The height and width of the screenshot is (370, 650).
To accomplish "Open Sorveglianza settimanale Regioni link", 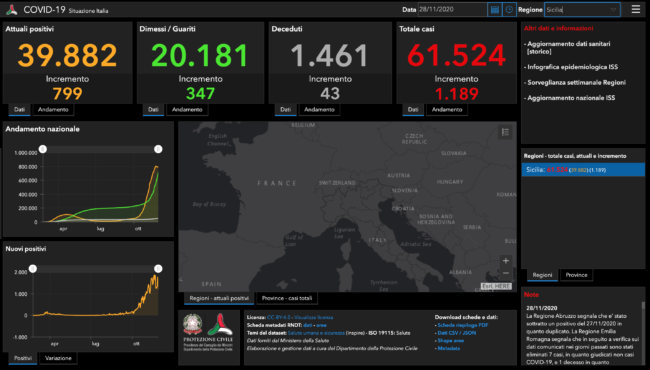I will (x=576, y=82).
